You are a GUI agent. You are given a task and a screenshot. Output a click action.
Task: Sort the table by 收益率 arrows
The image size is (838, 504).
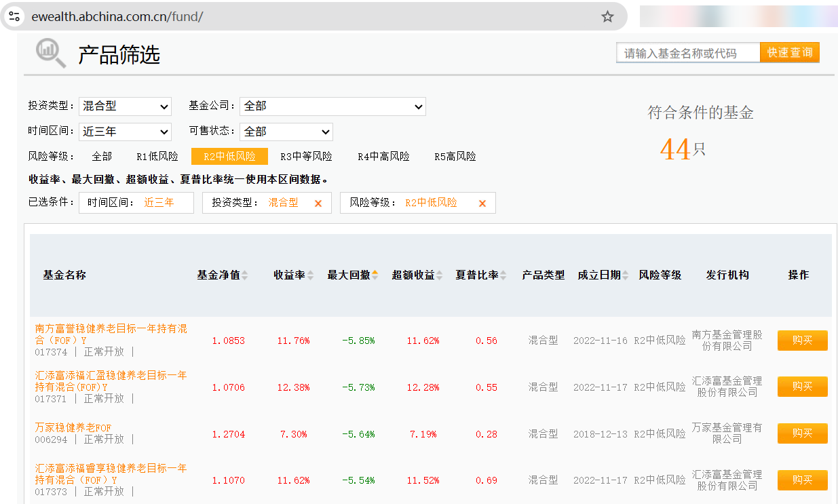[310, 275]
